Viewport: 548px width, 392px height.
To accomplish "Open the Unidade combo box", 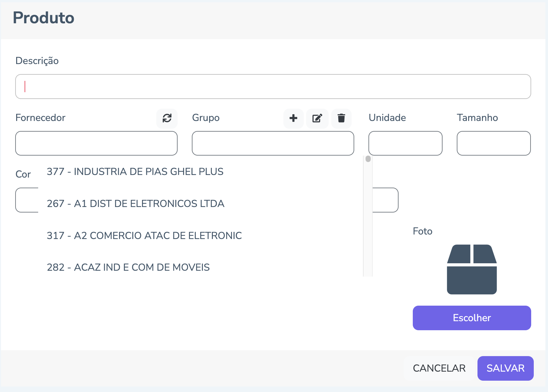I will [x=405, y=143].
